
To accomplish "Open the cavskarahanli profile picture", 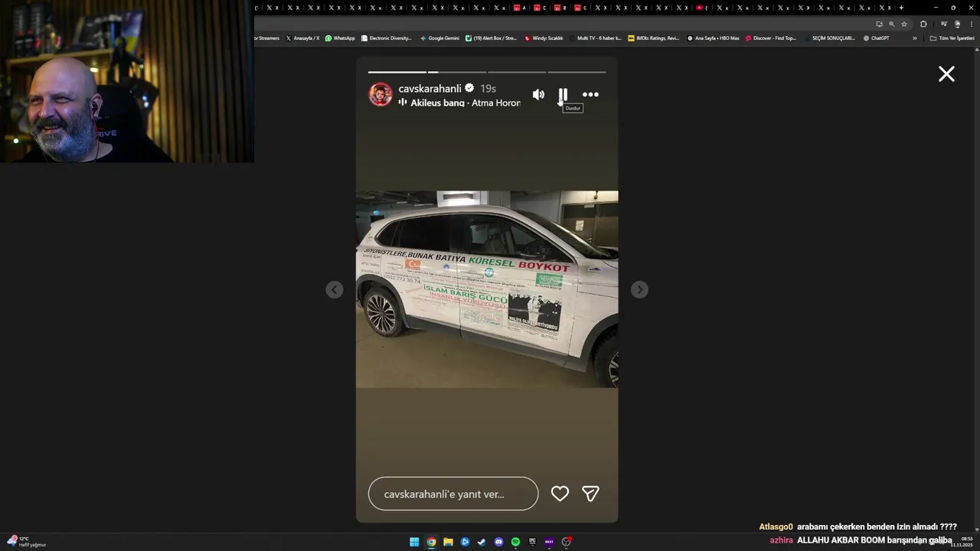I will tap(381, 95).
